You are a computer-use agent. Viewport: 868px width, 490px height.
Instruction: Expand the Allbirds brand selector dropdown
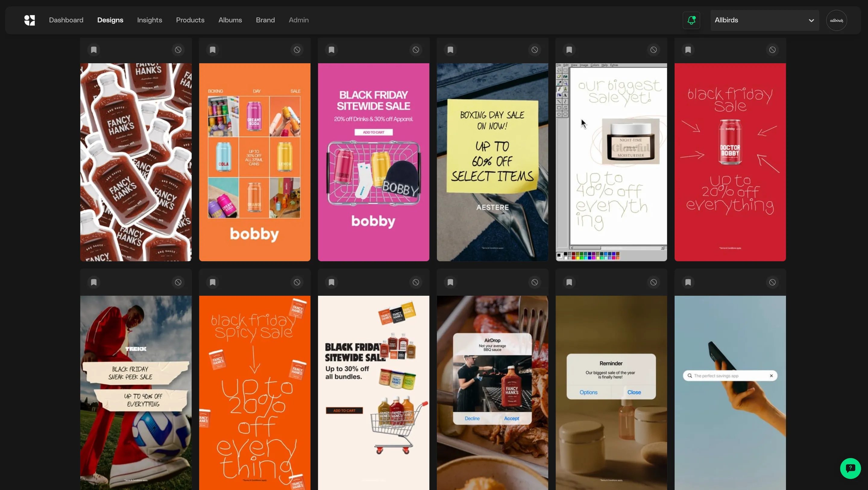765,20
